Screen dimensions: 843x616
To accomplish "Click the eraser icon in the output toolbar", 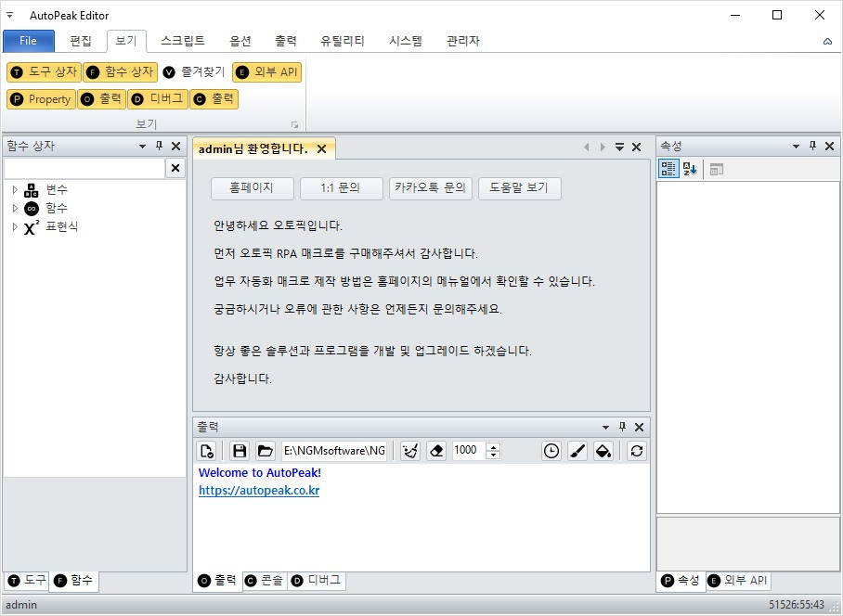I will click(x=436, y=451).
